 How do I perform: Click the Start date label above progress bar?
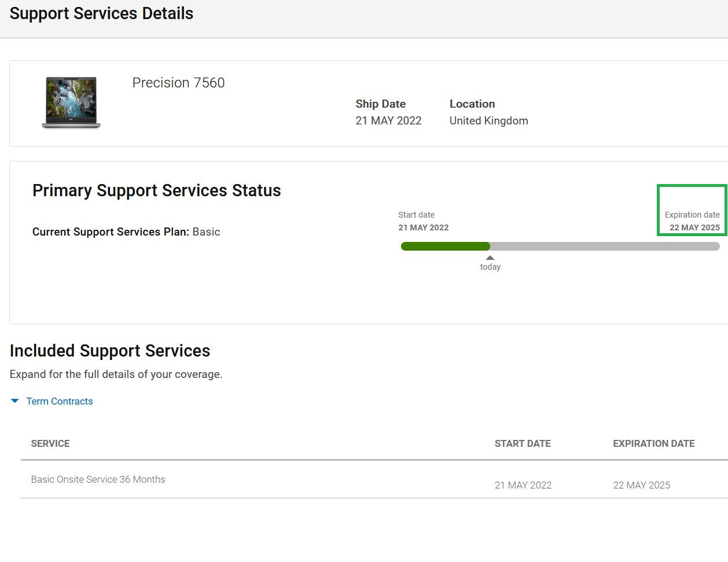(416, 215)
